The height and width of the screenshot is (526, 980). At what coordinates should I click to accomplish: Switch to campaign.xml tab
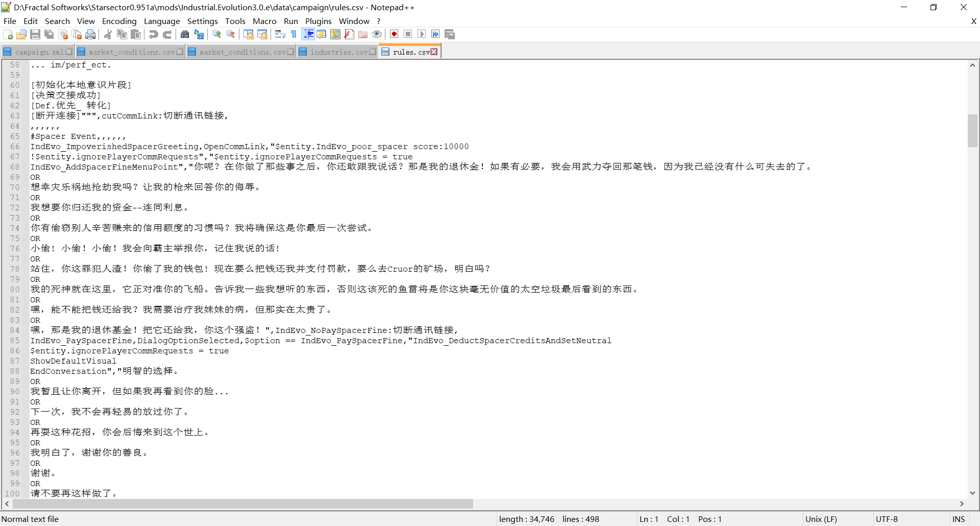[x=39, y=52]
